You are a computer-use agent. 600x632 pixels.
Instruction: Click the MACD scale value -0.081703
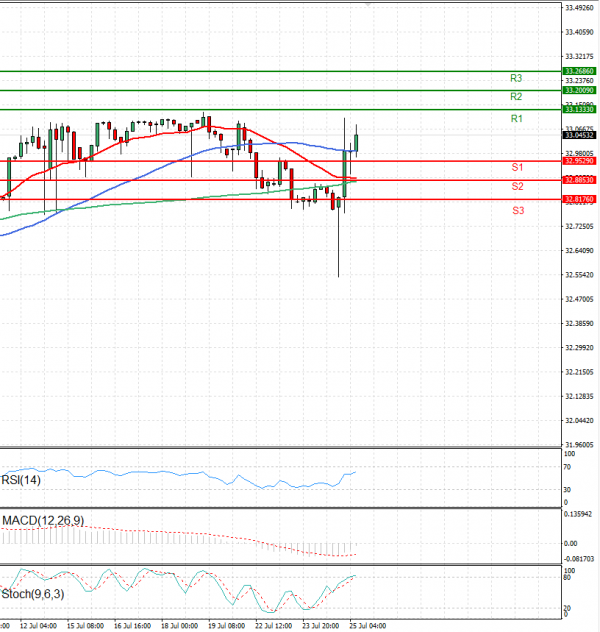coord(579,559)
